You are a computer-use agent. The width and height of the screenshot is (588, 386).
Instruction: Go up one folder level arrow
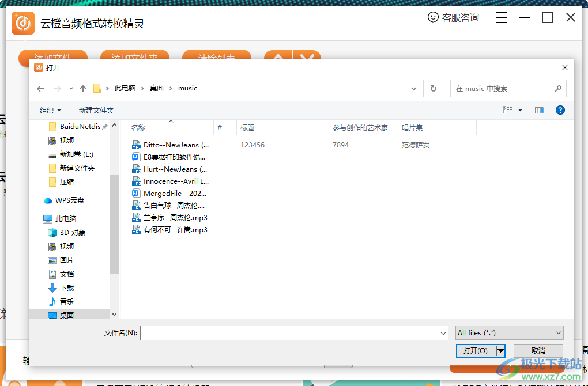[83, 89]
